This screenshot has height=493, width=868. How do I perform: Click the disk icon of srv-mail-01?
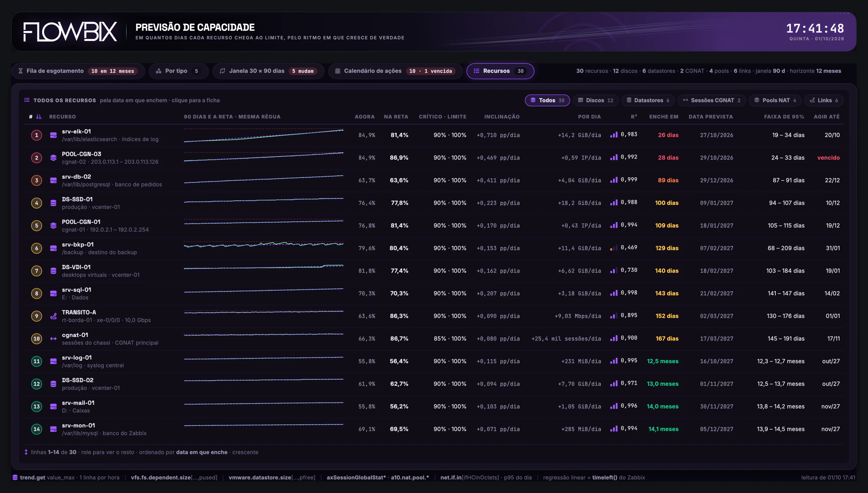tap(53, 406)
